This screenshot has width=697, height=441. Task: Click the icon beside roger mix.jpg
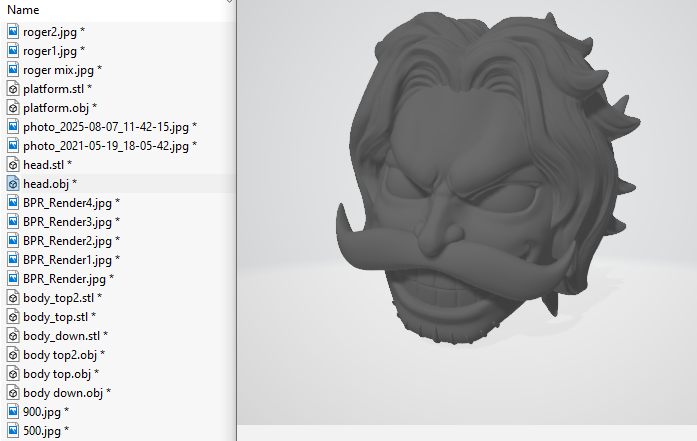click(x=13, y=70)
